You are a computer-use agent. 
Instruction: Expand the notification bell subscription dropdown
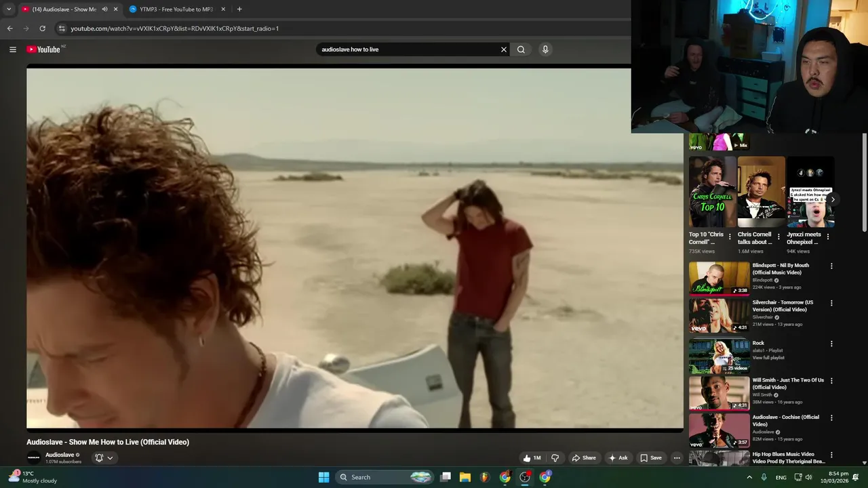click(104, 458)
